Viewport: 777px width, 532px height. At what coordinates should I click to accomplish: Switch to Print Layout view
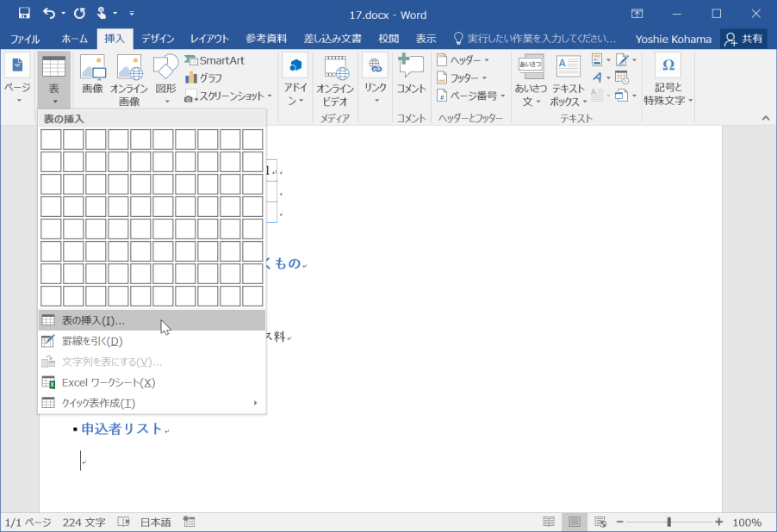(575, 522)
